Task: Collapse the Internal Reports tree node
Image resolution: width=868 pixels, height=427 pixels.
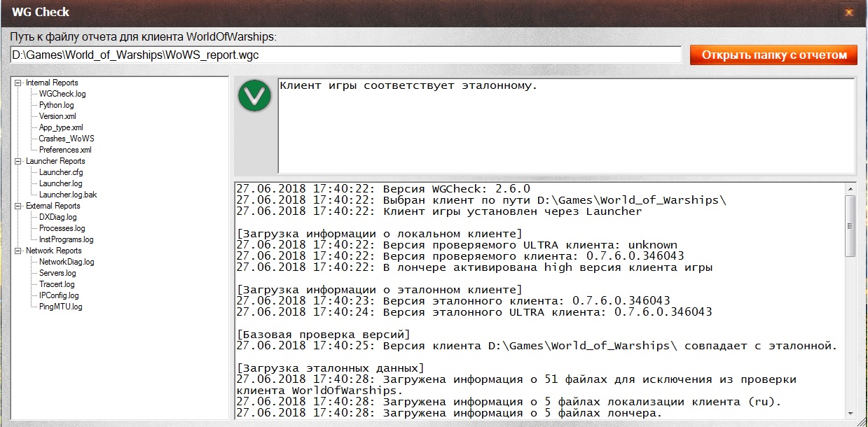Action: [x=18, y=83]
